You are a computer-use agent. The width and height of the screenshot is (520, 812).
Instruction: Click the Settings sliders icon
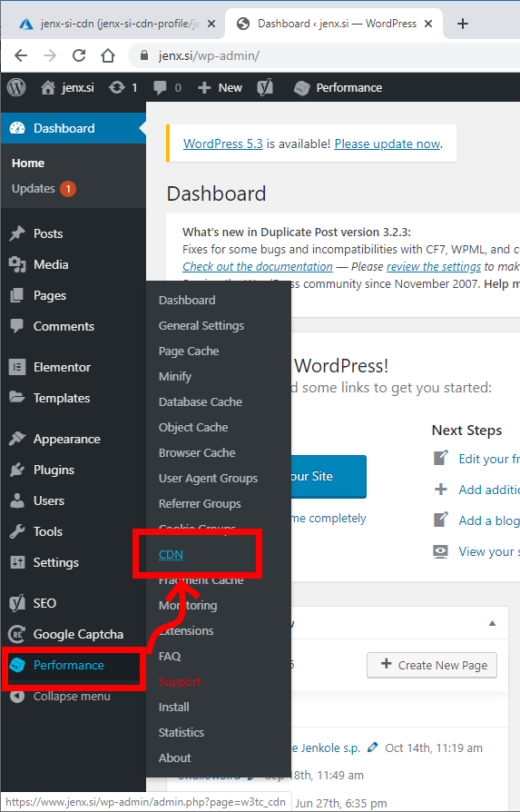coord(17,562)
